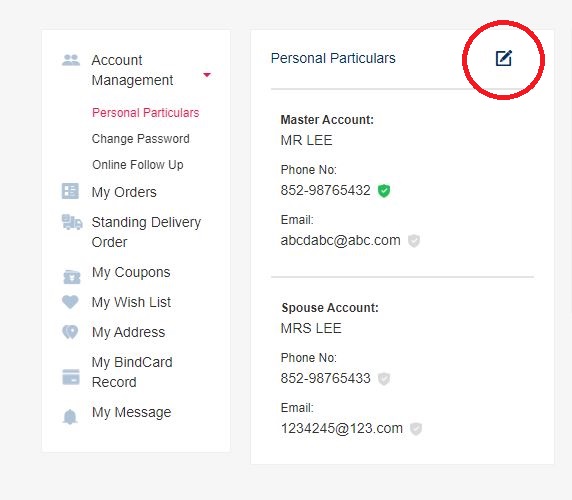Click the edit Personal Particulars pencil icon
Viewport: 572px width, 500px height.
[503, 58]
